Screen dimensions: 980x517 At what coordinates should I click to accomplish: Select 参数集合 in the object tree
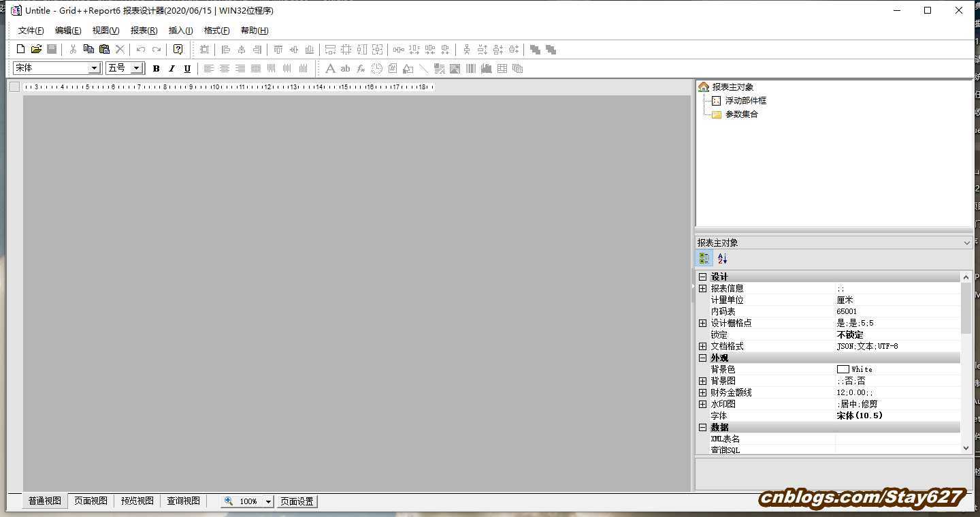(x=741, y=114)
